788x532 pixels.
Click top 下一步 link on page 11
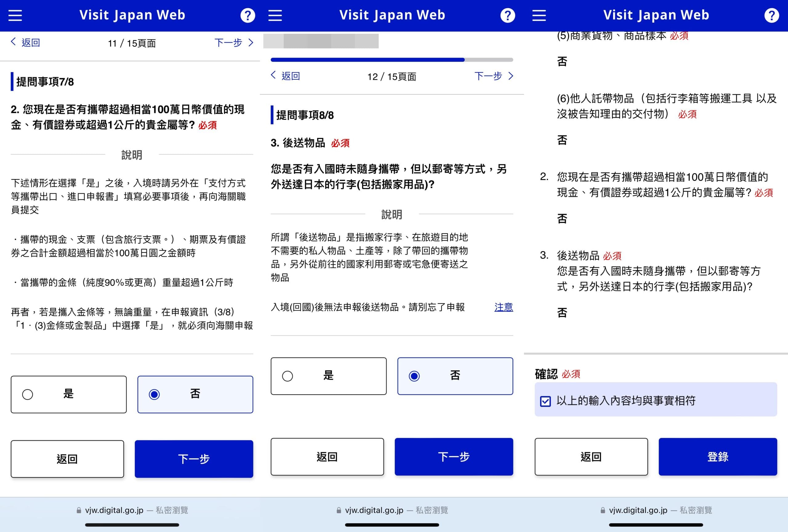228,43
